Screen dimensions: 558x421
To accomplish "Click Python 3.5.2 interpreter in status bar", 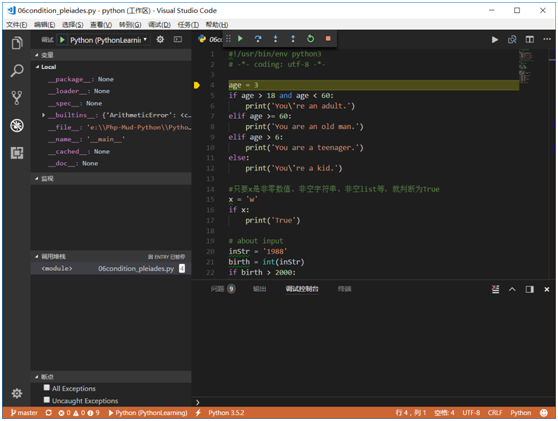I will 226,413.
